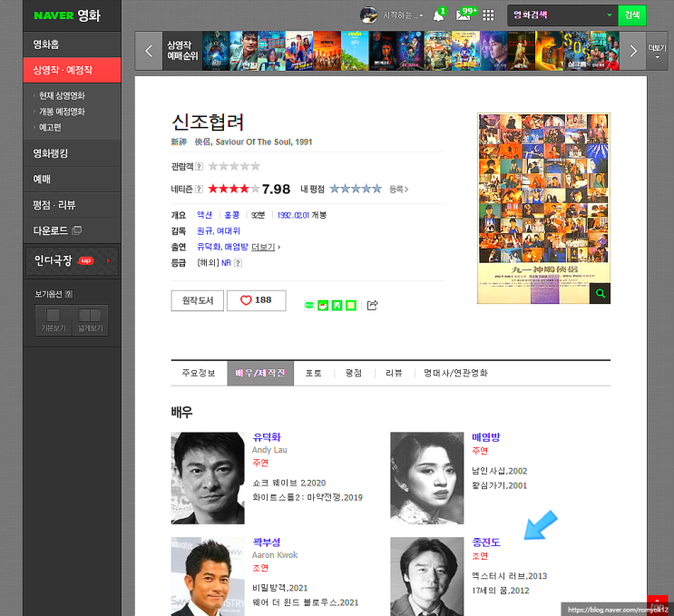Click the 액션 genre link
The width and height of the screenshot is (674, 616).
tap(205, 215)
